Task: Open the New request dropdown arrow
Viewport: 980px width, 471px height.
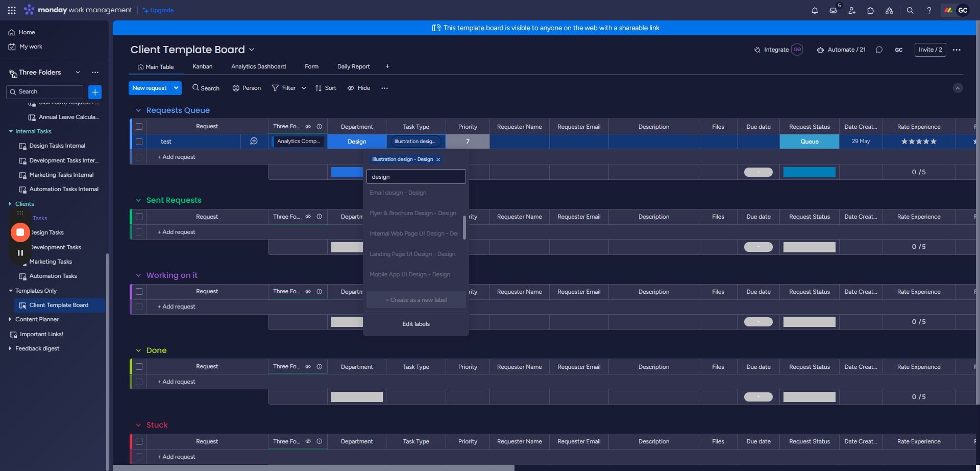Action: (176, 88)
